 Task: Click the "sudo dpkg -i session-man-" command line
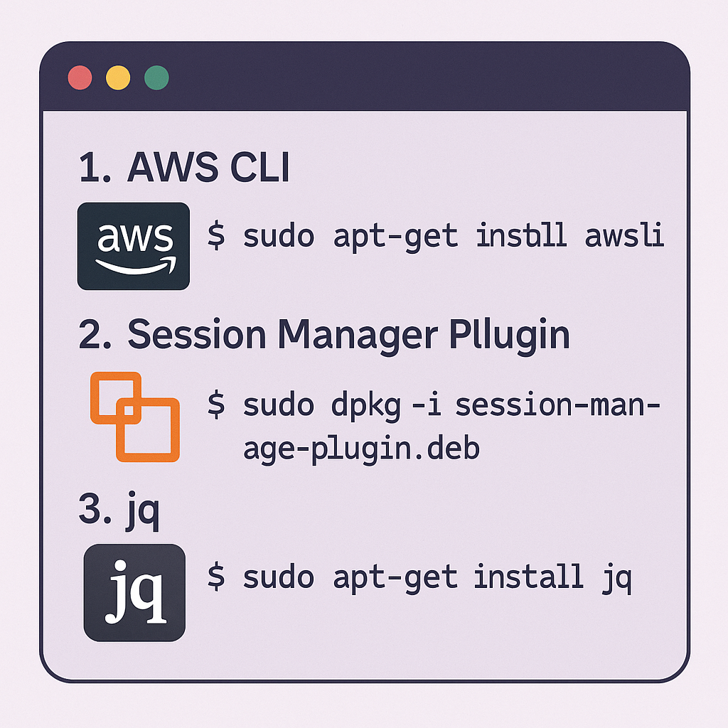click(451, 405)
